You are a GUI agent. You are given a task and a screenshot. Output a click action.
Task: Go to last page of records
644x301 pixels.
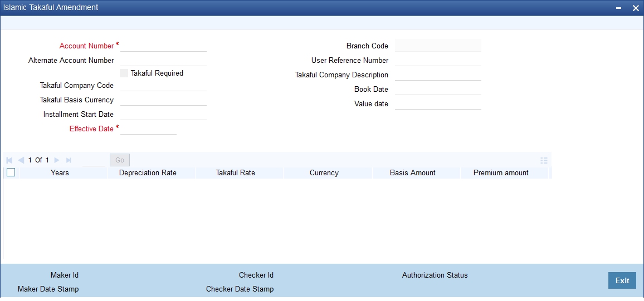point(69,160)
